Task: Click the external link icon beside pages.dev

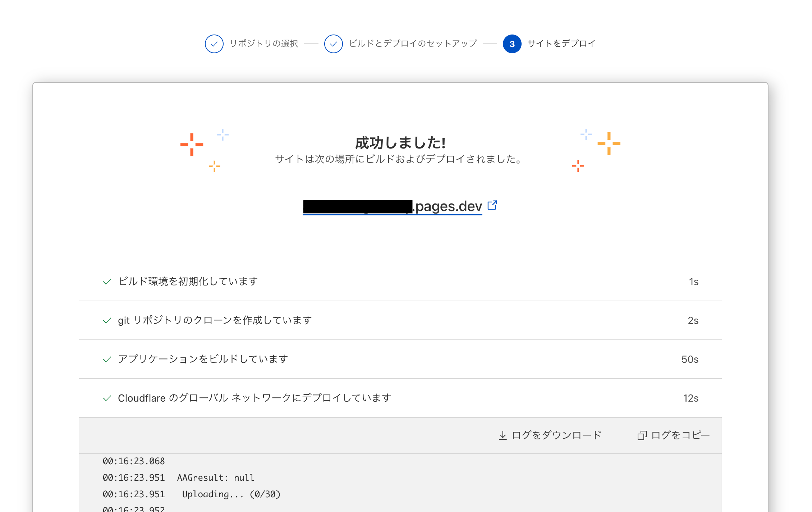Action: [492, 205]
